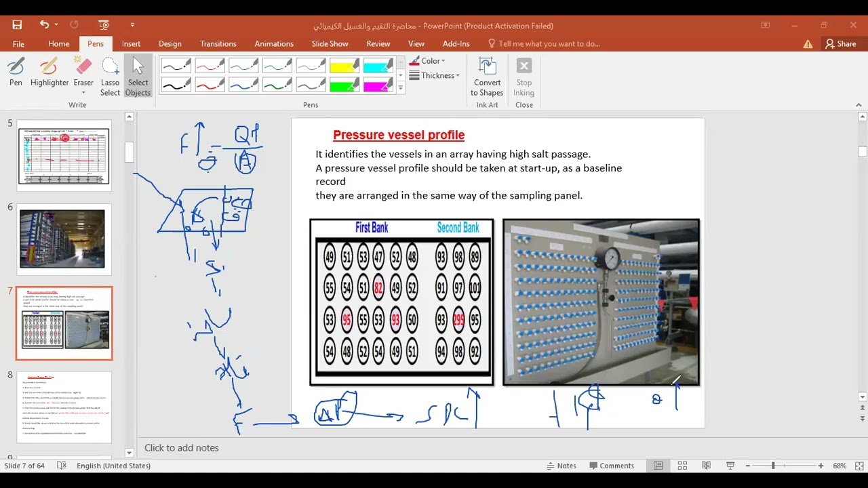This screenshot has width=868, height=488.
Task: Zoom out with the minus button
Action: point(748,466)
